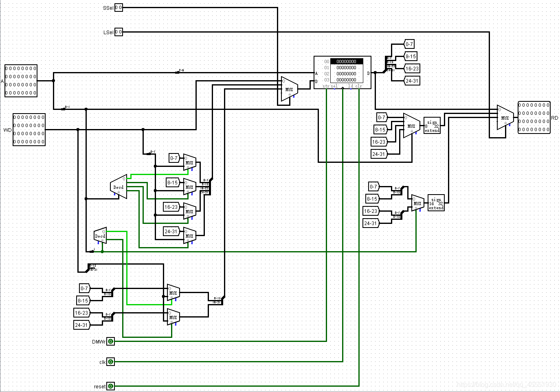Click the bottom-left 8-15 tunnel above DMWr
The width and height of the screenshot is (560, 392).
click(x=83, y=300)
